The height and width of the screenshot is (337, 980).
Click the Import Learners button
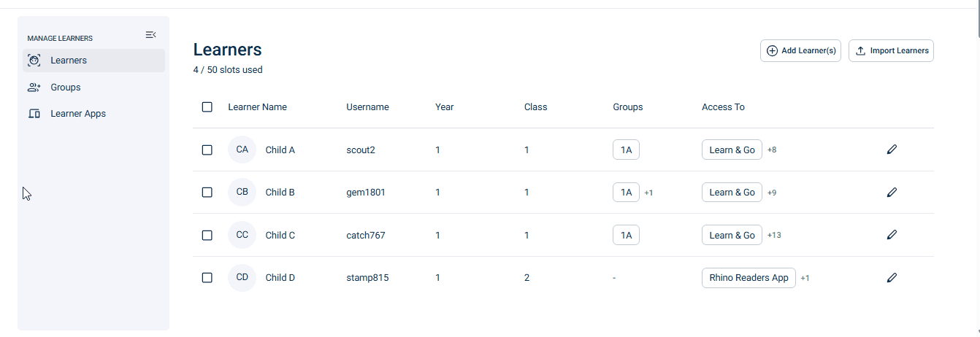[891, 51]
